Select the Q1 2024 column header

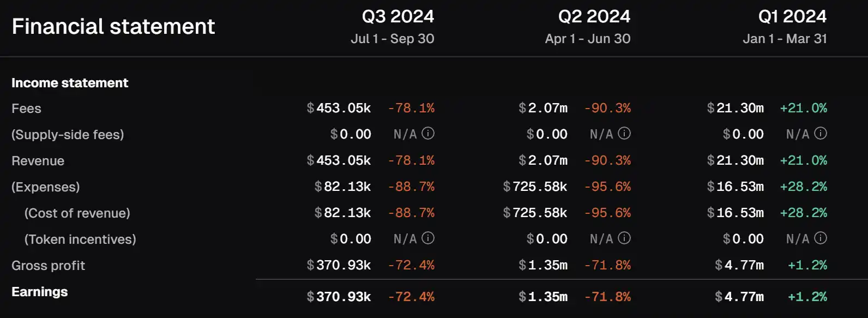(792, 16)
